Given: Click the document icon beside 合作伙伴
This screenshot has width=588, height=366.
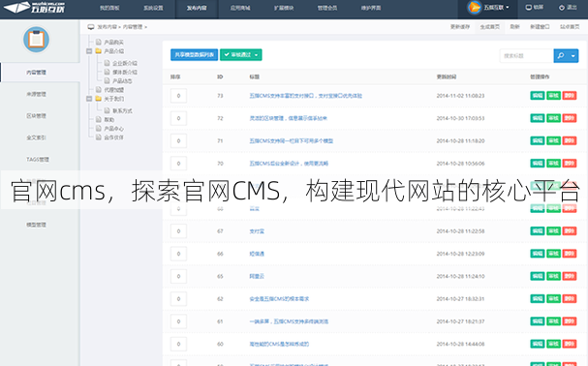Looking at the screenshot, I should 98,137.
